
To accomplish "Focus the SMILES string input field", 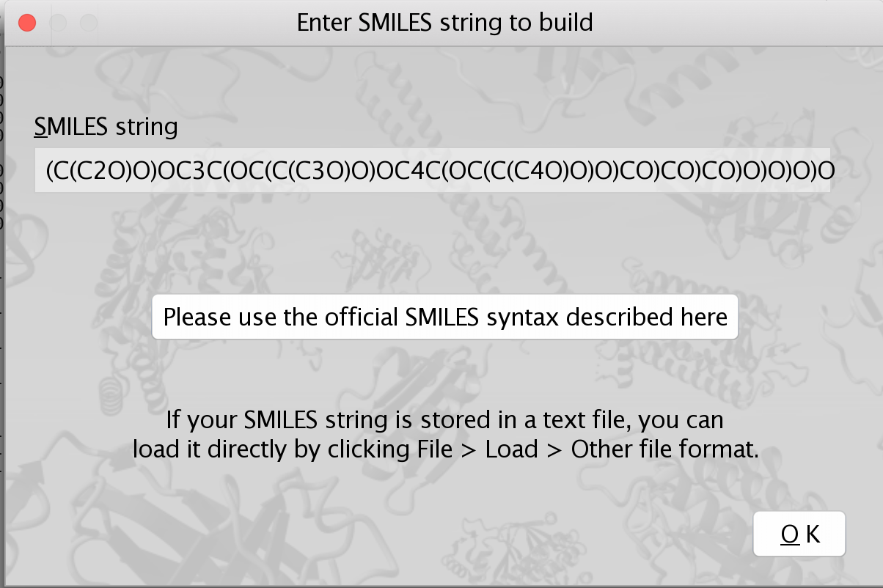I will pos(433,171).
